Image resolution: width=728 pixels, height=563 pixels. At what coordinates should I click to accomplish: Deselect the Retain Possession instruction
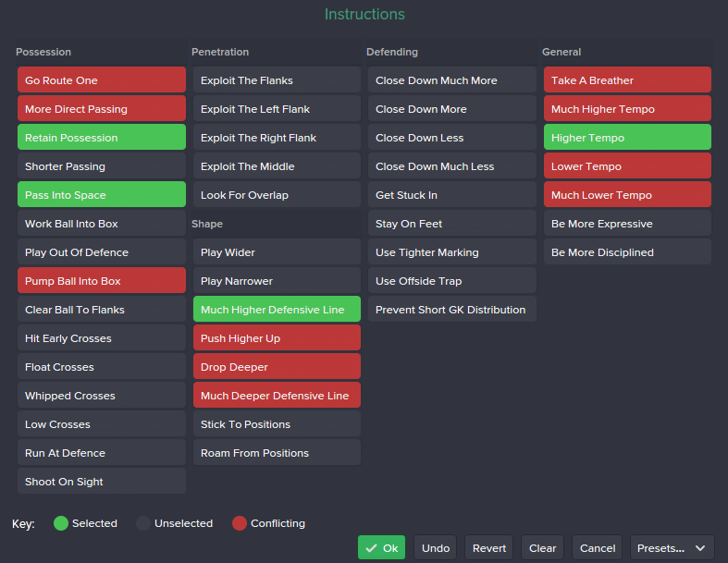click(102, 138)
